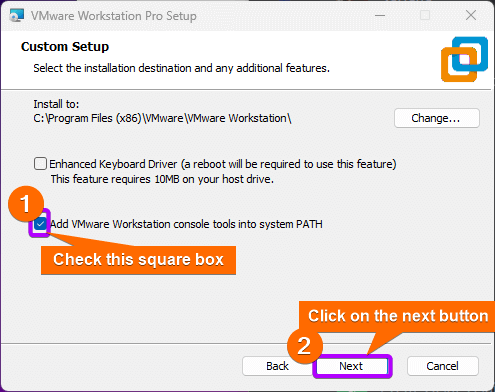Click the disabled maximize button

[425, 15]
